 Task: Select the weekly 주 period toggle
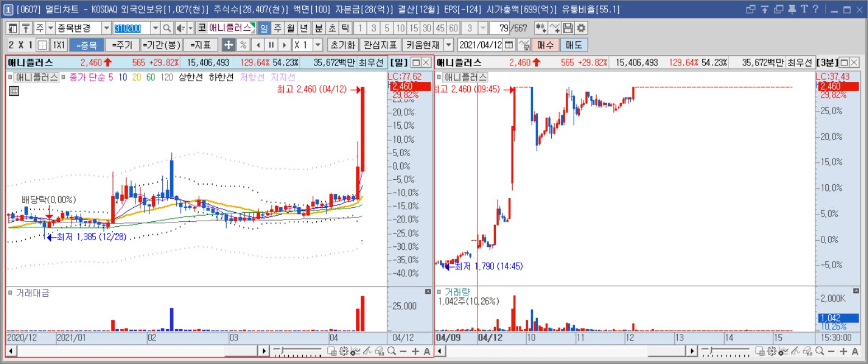(278, 28)
